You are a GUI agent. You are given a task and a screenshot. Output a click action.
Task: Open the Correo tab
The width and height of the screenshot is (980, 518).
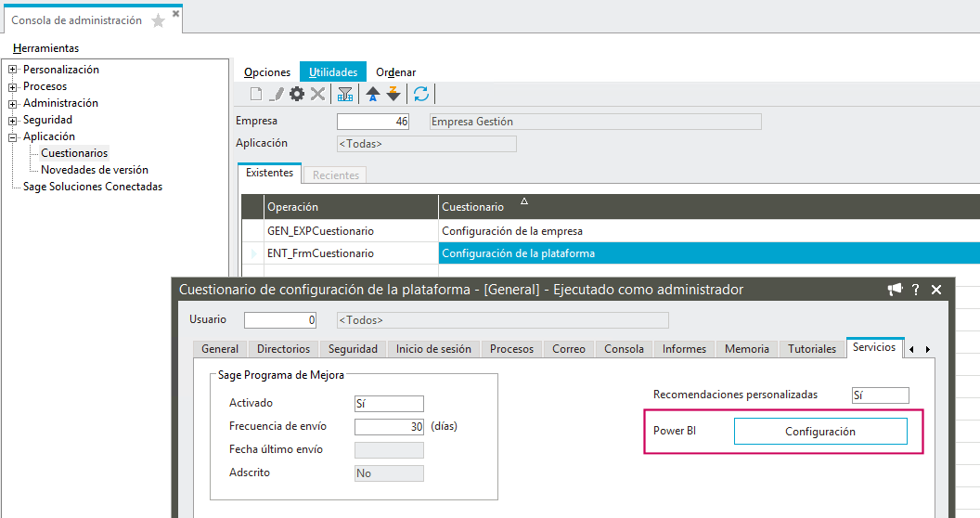pyautogui.click(x=569, y=349)
